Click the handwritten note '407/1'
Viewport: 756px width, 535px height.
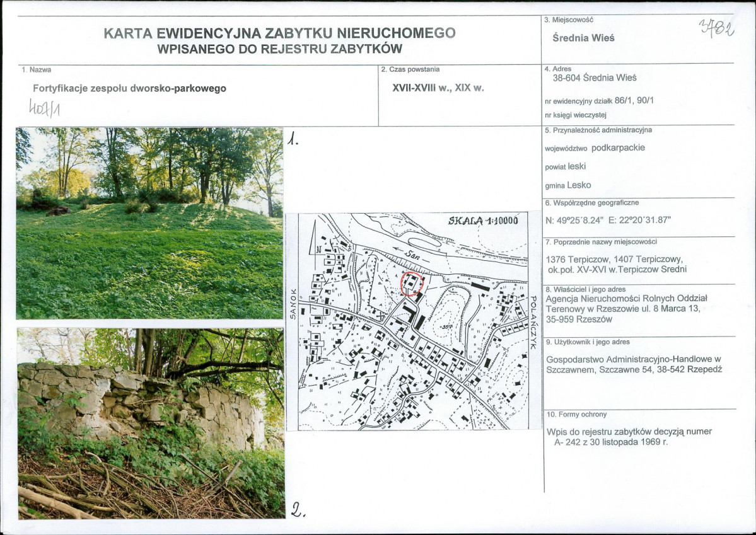(x=44, y=108)
